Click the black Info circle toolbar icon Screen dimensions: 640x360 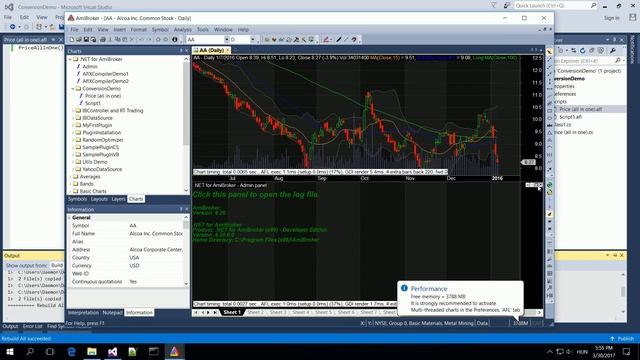tap(175, 40)
